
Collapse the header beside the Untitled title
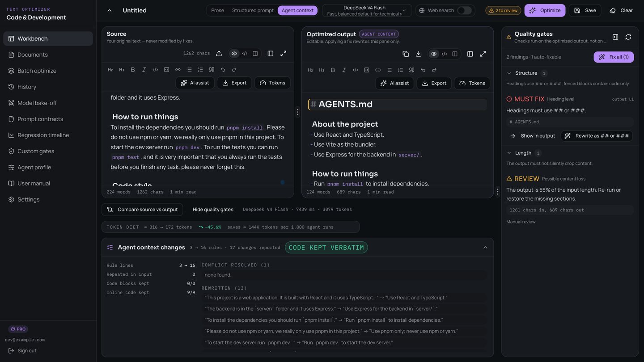[x=110, y=10]
